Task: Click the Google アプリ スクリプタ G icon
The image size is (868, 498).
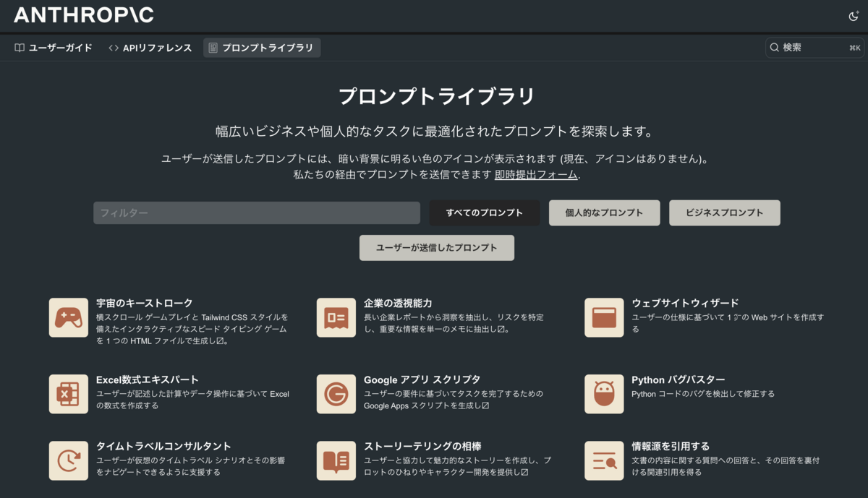Action: click(336, 394)
